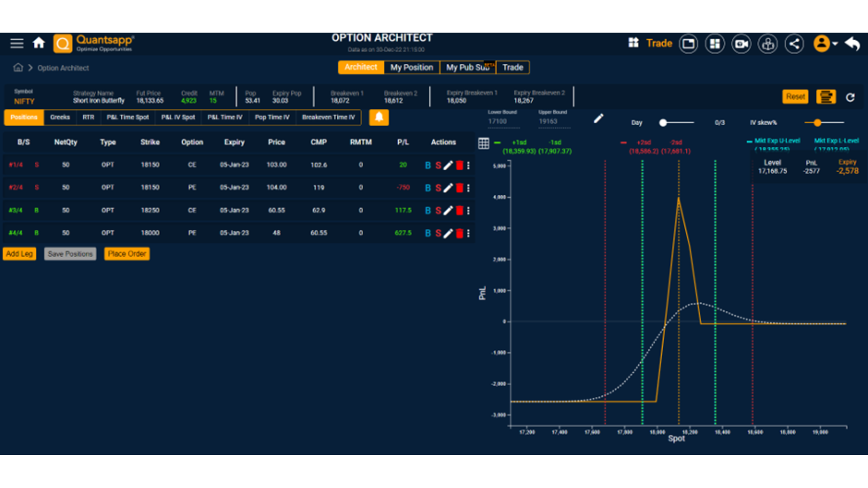
Task: Click the bell alert icon
Action: pos(379,117)
